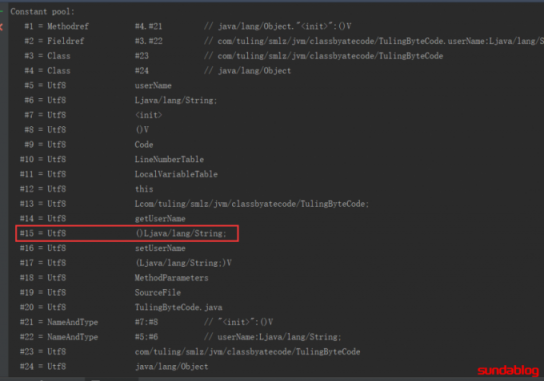
Task: Click the 'LocalVariableTable' entry
Action: point(176,174)
